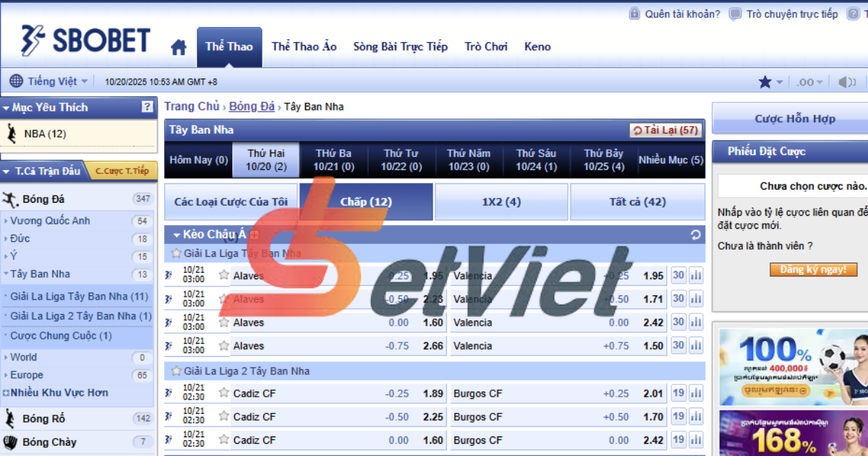
Task: Select Valencia odds 1.71 at +0.50
Action: [x=652, y=299]
